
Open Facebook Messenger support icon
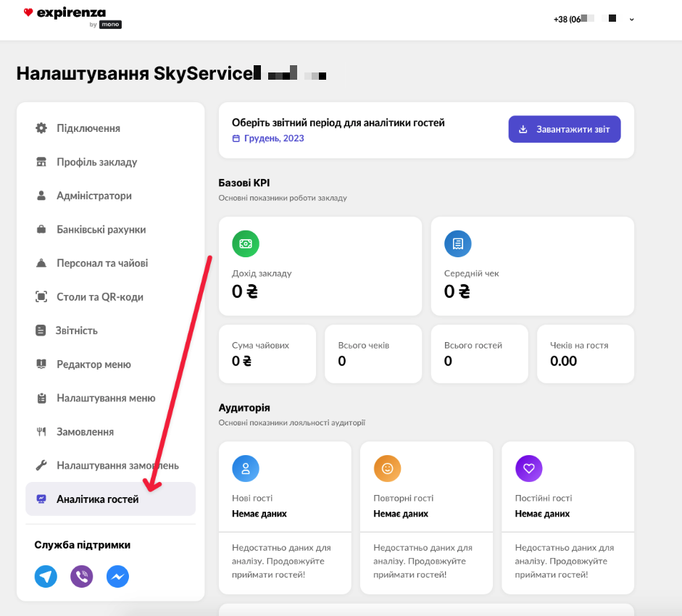[117, 577]
